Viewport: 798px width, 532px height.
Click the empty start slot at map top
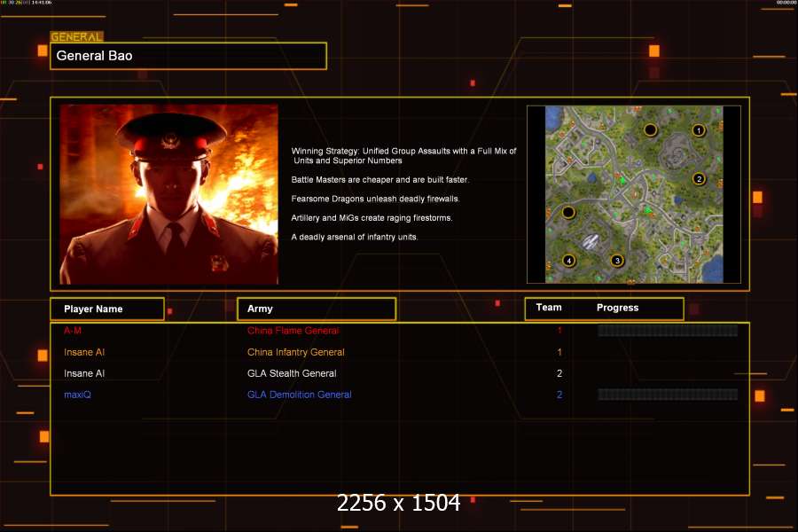tap(650, 130)
